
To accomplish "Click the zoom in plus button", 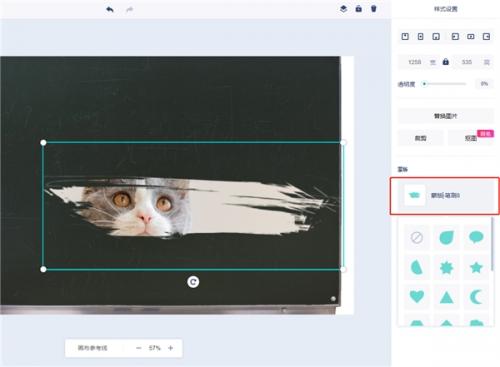I will pyautogui.click(x=170, y=348).
